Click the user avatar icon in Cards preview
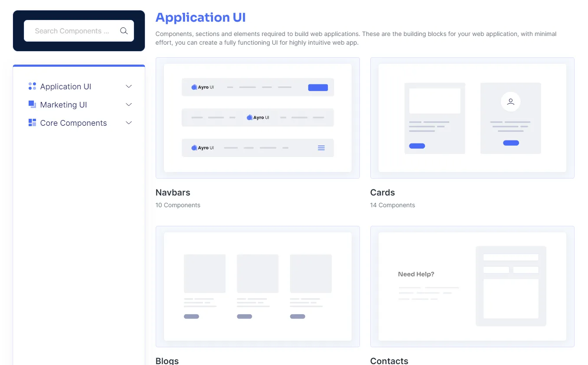The height and width of the screenshot is (365, 588). (x=510, y=101)
